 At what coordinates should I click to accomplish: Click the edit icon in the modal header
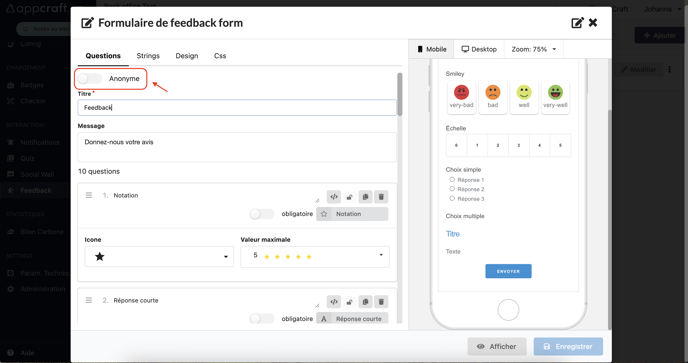coord(577,23)
